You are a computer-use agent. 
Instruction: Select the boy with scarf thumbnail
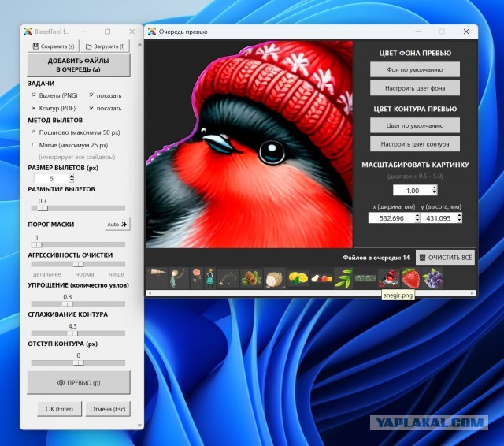click(179, 278)
